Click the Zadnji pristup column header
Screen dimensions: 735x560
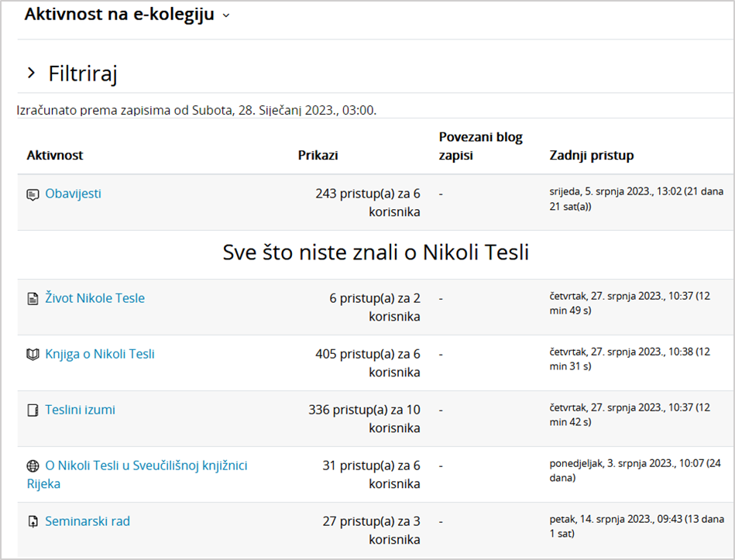[x=591, y=155]
